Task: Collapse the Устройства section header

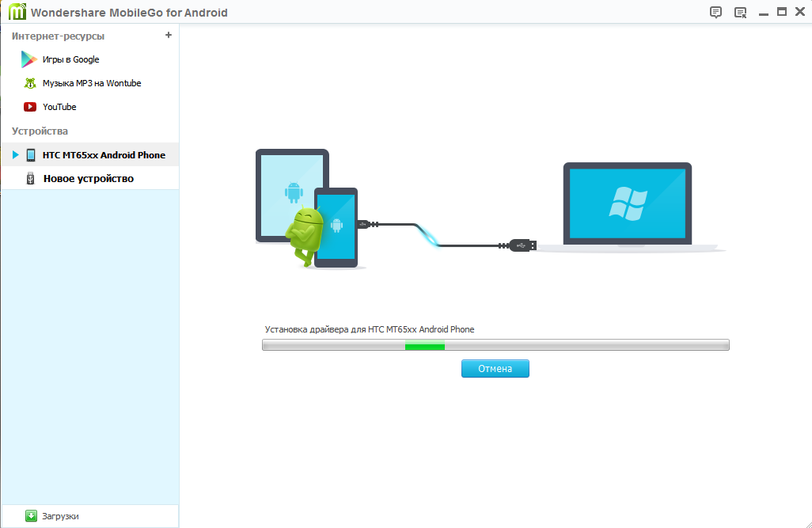Action: [40, 131]
